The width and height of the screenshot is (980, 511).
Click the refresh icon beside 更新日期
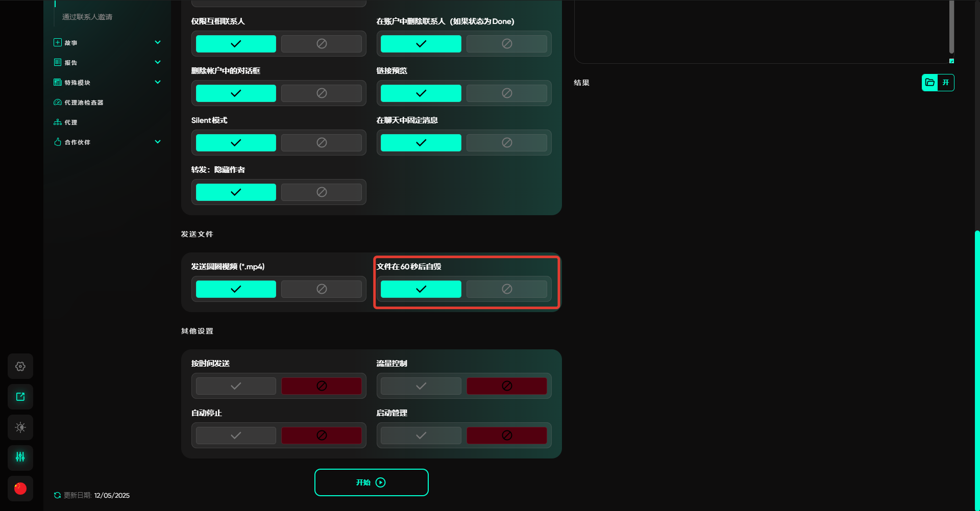point(57,495)
